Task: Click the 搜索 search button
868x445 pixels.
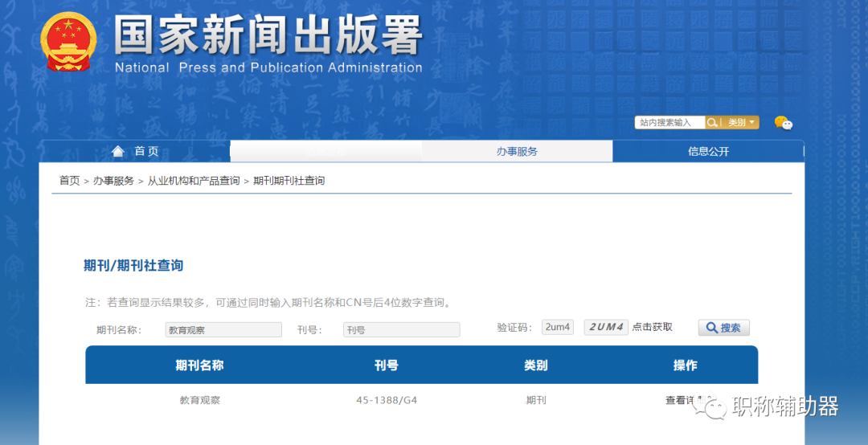Action: pyautogui.click(x=724, y=328)
